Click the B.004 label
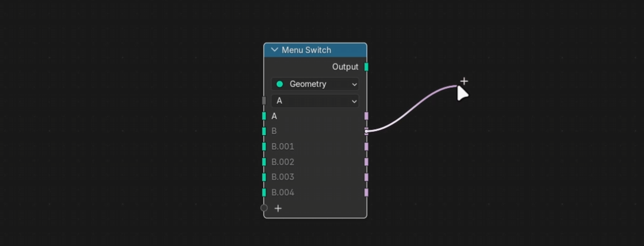Viewport: 644px width, 246px height. (283, 192)
